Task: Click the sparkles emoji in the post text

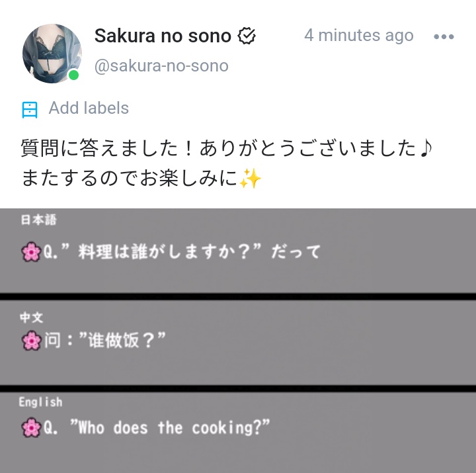Action: tap(250, 179)
